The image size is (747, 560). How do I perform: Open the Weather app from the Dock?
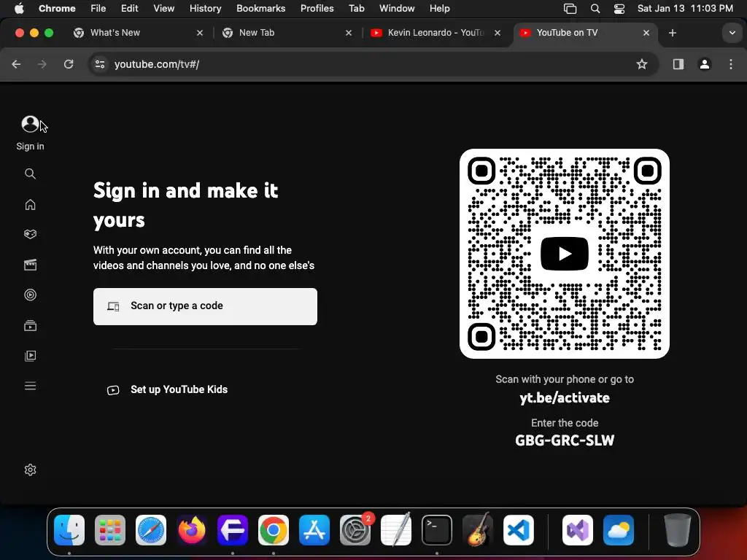click(x=619, y=530)
